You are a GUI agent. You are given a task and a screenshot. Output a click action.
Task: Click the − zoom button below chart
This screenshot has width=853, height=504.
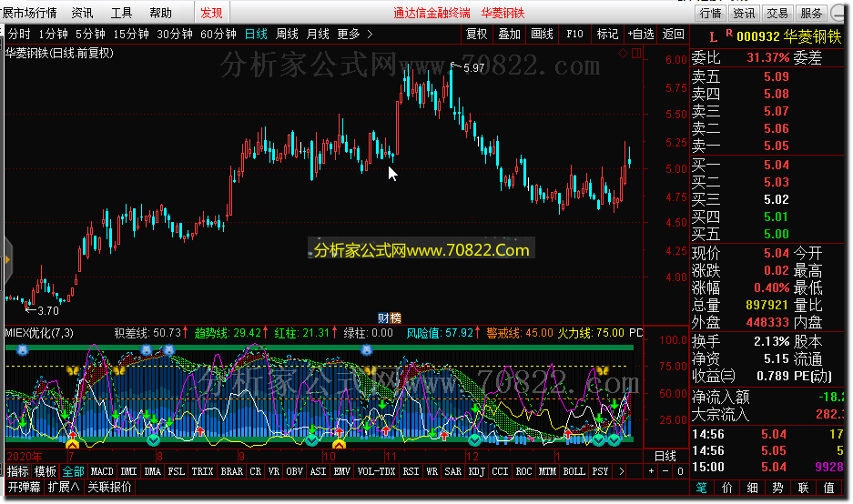click(665, 471)
